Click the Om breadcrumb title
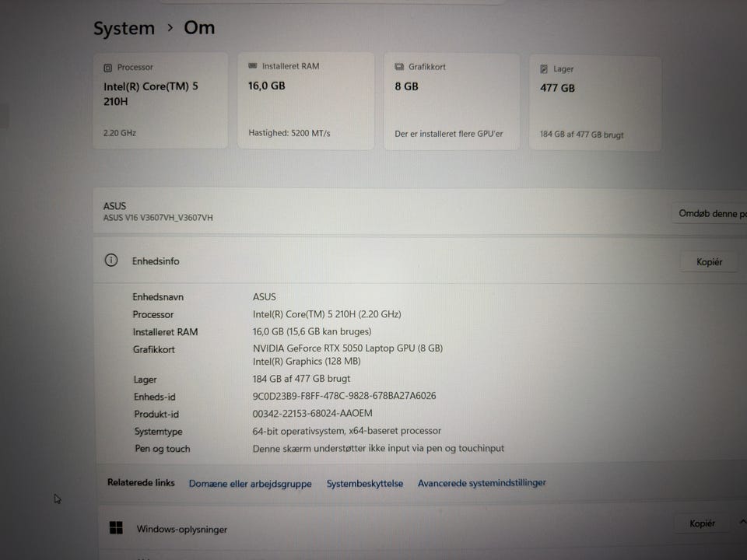The width and height of the screenshot is (747, 560). 199,28
